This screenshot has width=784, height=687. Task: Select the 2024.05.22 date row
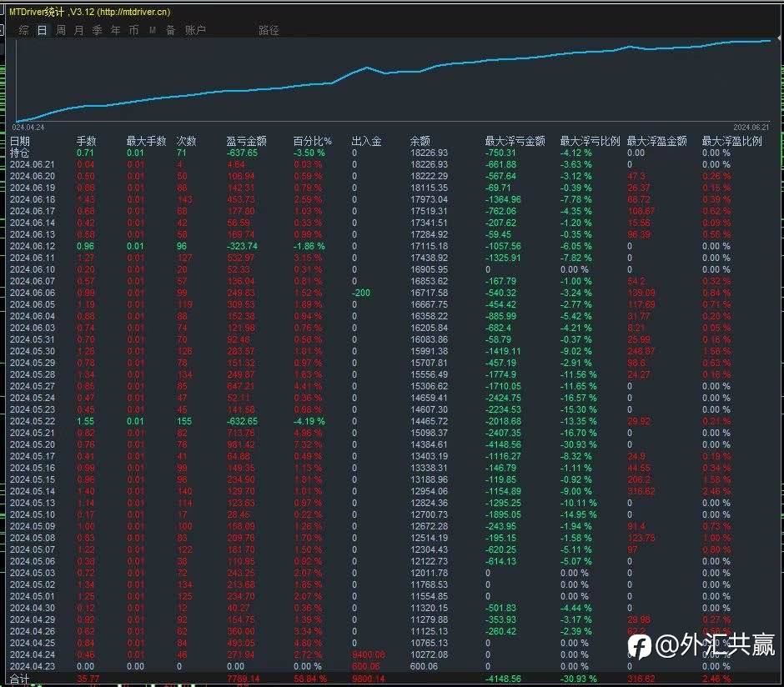click(x=32, y=421)
